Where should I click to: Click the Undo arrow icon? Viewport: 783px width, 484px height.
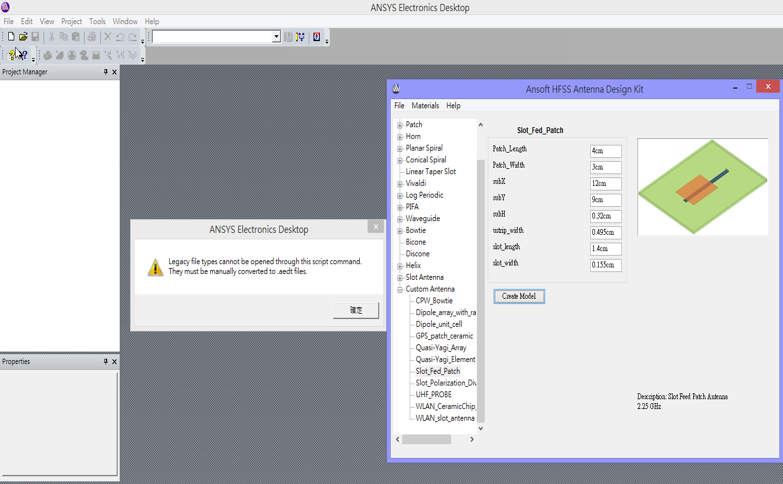(120, 36)
